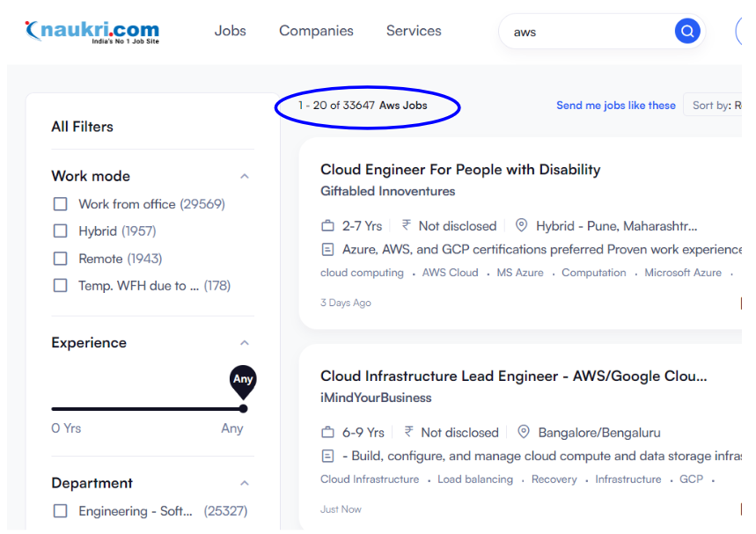Click the 1 - 20 of 33647 count
Viewport: 756px width, 534px height.
coord(336,105)
